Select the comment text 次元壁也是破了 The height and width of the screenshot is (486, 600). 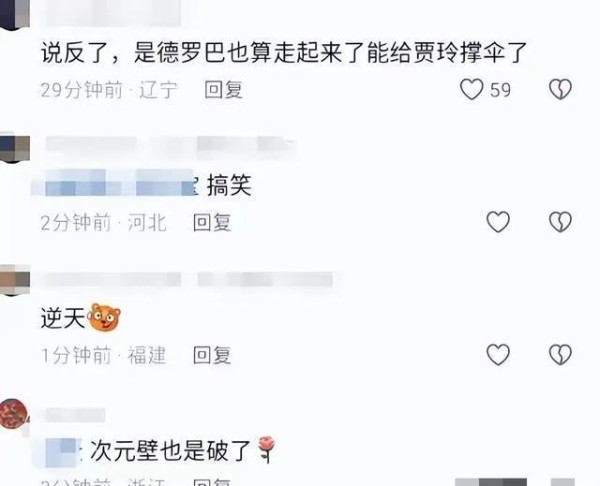point(170,450)
